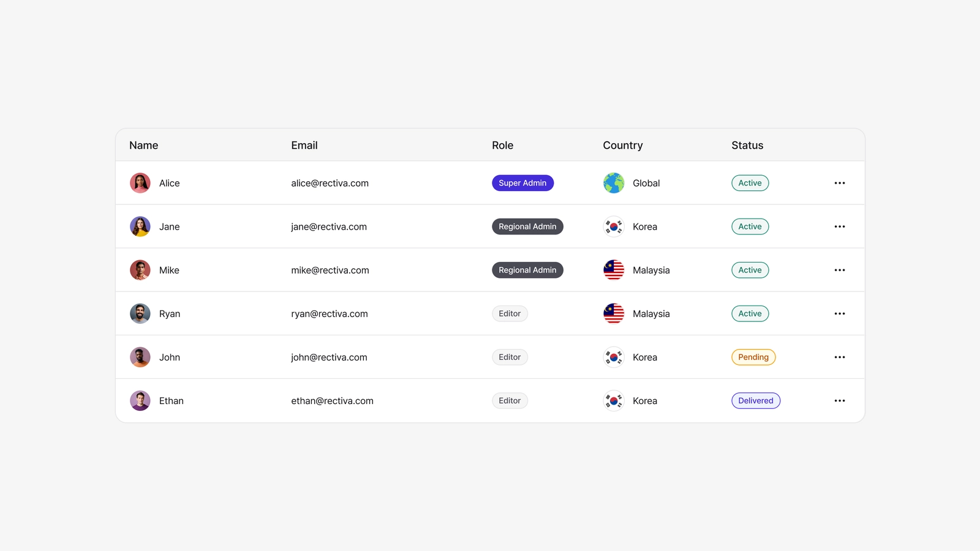Viewport: 980px width, 551px height.
Task: Open the more options menu for Ryan
Action: pos(839,313)
